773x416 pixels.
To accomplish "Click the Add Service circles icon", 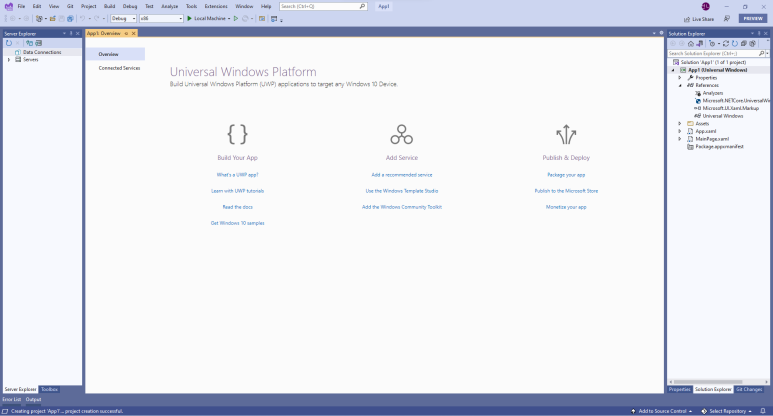I will pyautogui.click(x=402, y=134).
